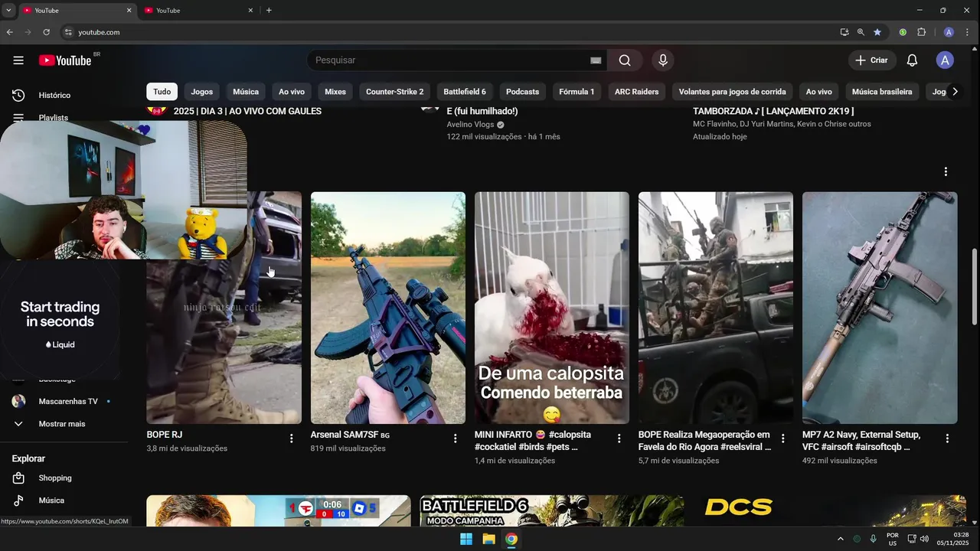Select the ARC Raiders filter chip
The height and width of the screenshot is (551, 980).
pos(637,91)
